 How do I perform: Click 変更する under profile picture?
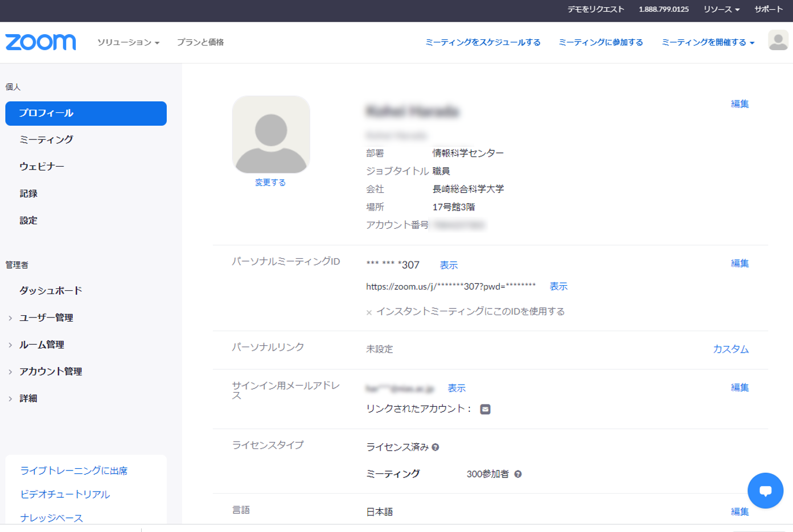270,182
